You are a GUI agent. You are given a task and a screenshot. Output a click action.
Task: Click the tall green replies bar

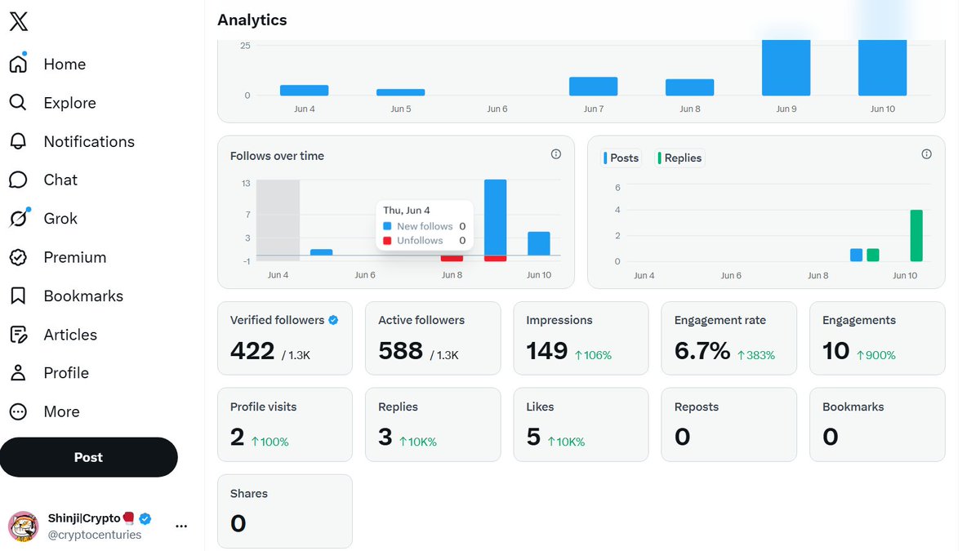(x=916, y=235)
